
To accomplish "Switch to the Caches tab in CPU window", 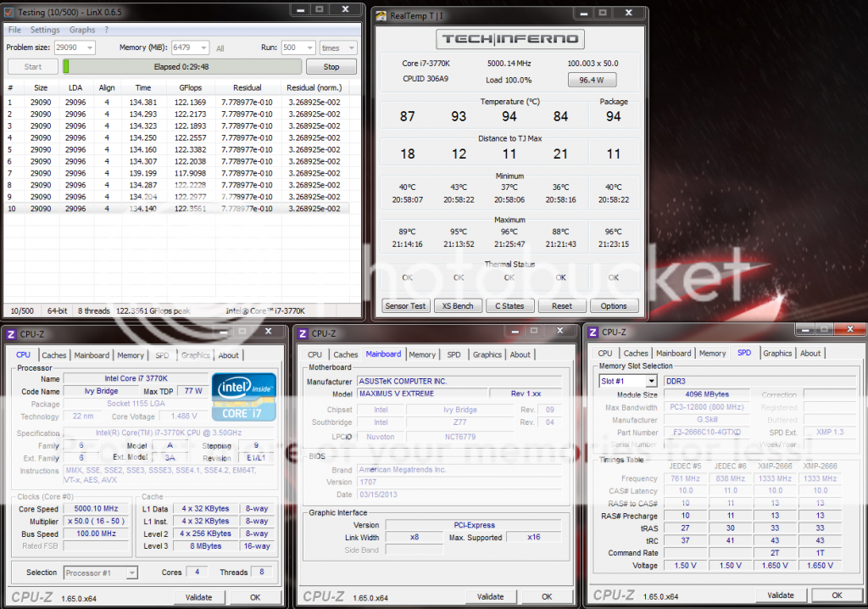I will [53, 355].
